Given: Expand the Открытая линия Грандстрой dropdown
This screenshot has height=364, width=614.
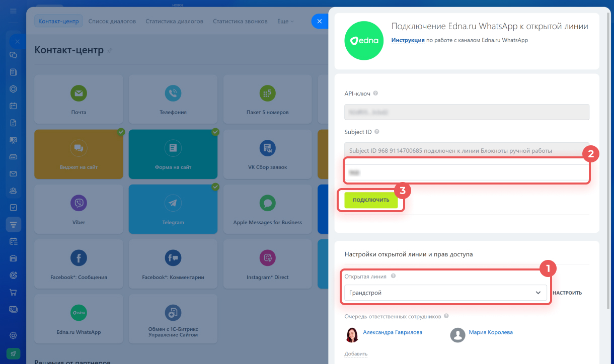Looking at the screenshot, I should [x=445, y=293].
